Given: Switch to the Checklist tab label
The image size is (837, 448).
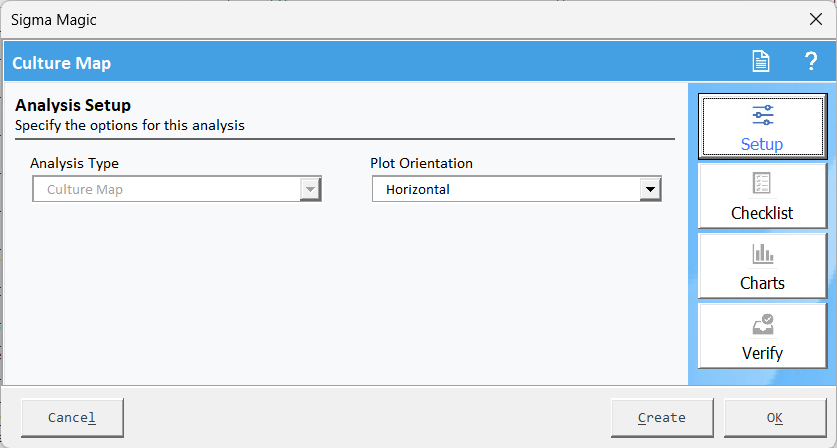Looking at the screenshot, I should click(762, 213).
